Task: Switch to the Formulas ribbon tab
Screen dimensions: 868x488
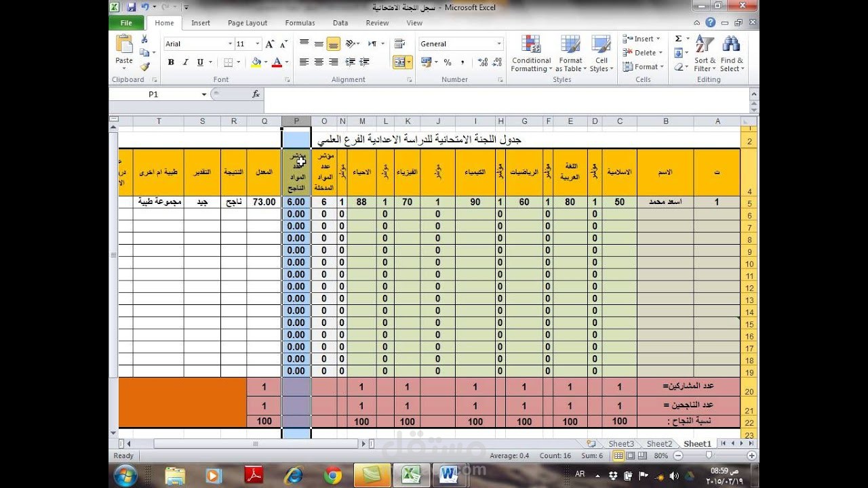Action: [x=300, y=22]
